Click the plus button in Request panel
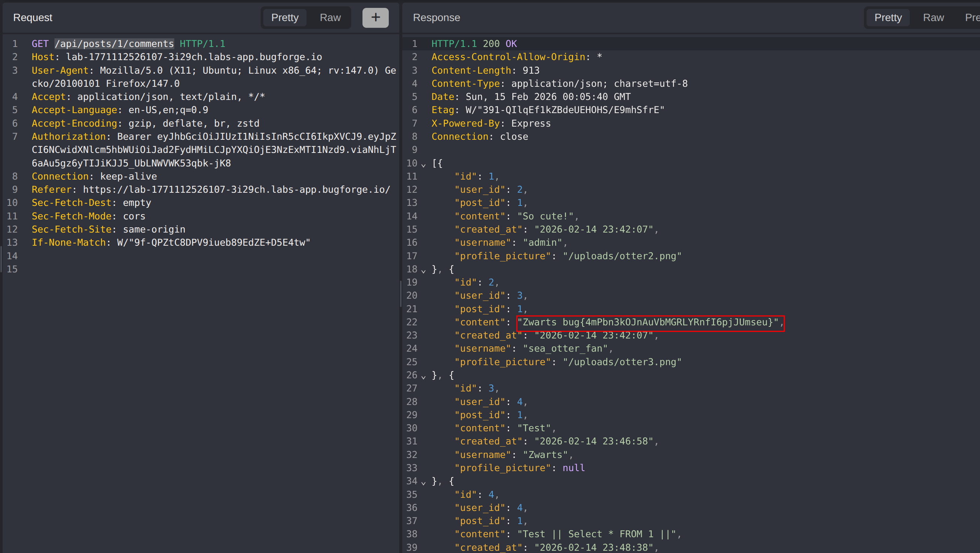980x553 pixels. point(375,18)
